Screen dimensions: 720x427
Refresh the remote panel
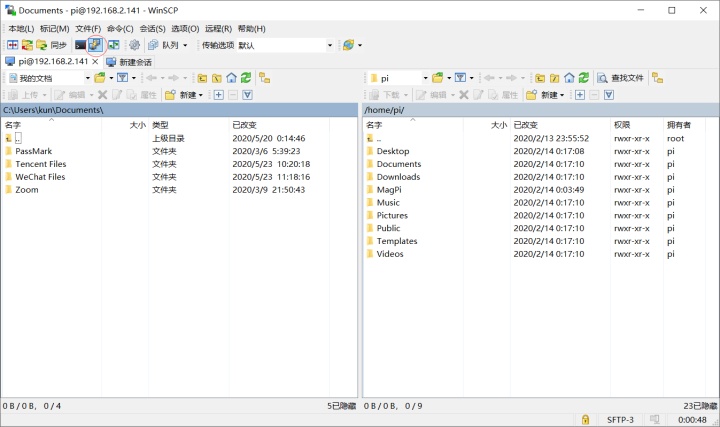[x=584, y=78]
